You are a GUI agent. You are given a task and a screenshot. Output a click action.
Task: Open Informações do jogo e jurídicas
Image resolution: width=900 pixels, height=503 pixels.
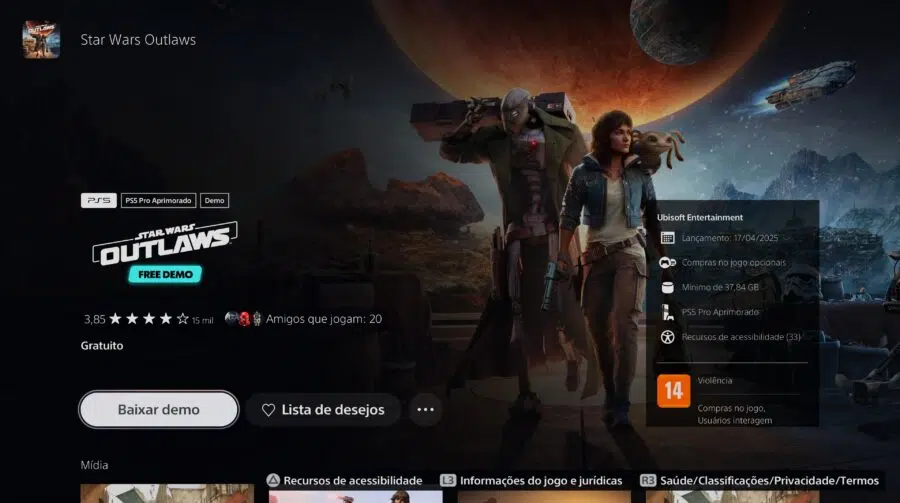tap(539, 481)
